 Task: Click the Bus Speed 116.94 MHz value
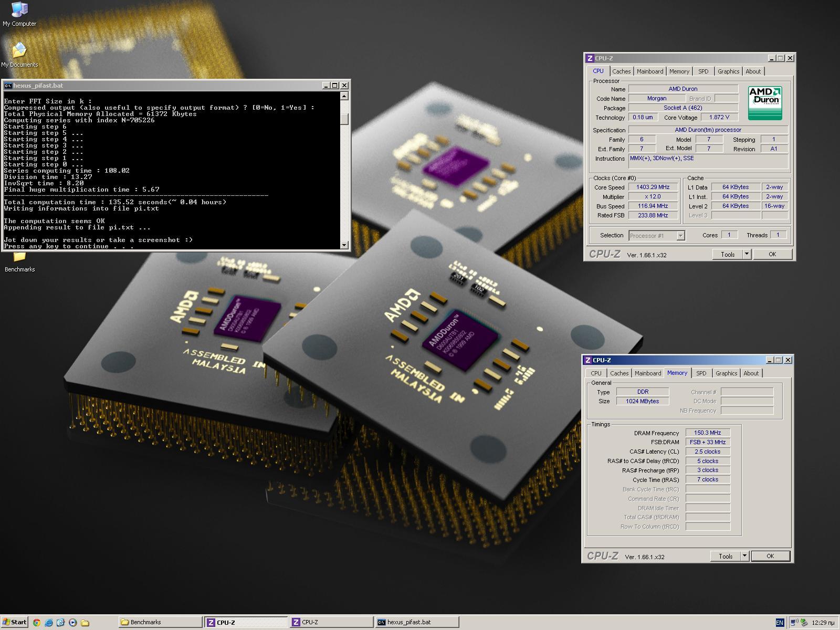(653, 206)
